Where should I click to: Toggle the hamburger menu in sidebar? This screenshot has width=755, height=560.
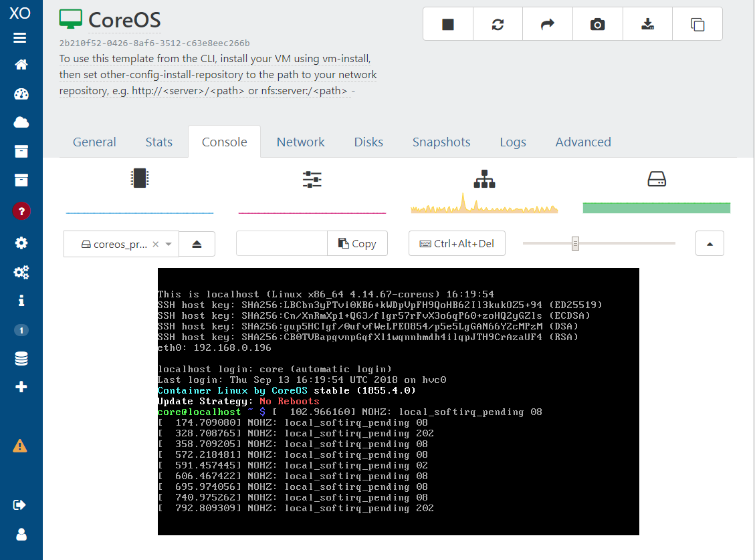point(20,37)
